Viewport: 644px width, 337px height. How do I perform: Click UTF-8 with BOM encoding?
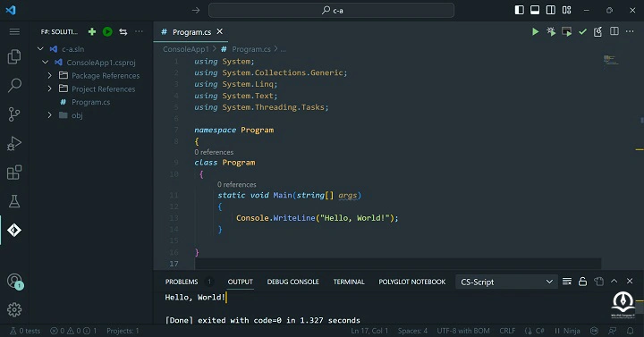(x=463, y=331)
